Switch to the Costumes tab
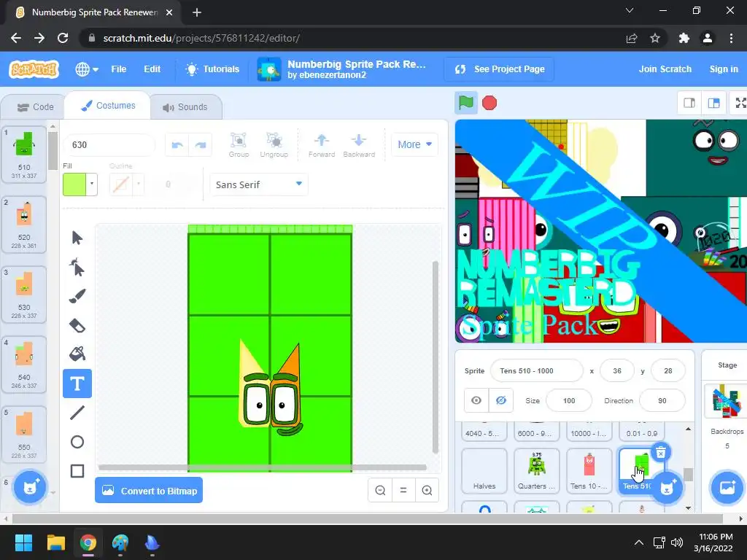This screenshot has height=560, width=747. (x=108, y=106)
